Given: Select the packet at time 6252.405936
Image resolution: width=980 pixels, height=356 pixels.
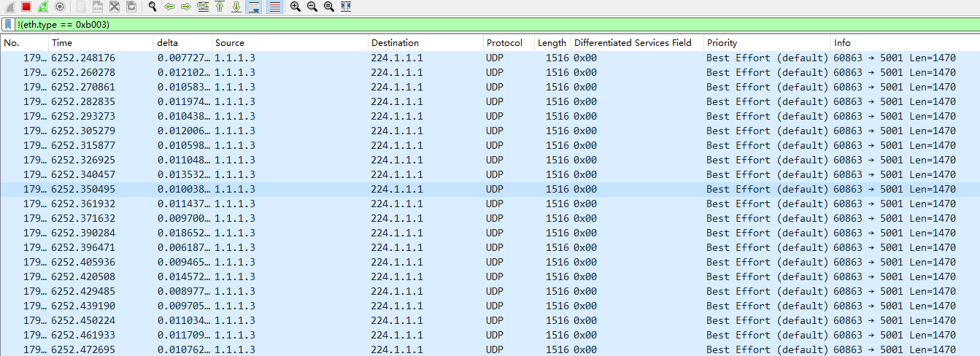Looking at the screenshot, I should (490, 262).
